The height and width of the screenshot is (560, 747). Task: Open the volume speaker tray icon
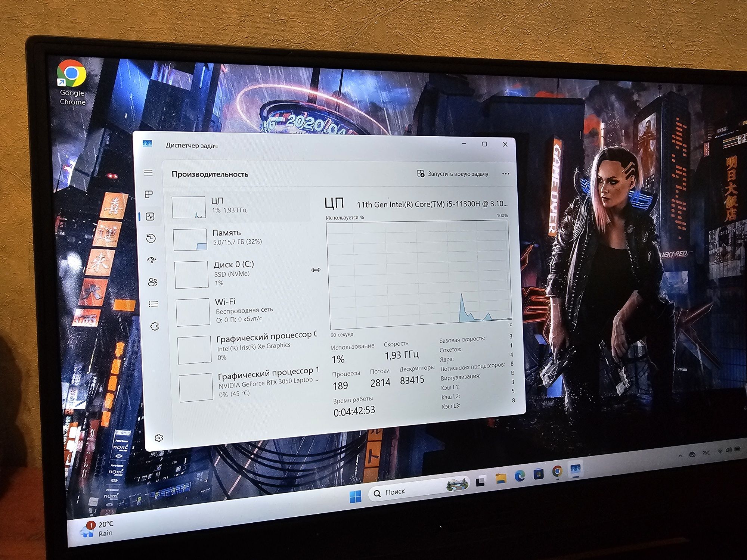click(728, 450)
